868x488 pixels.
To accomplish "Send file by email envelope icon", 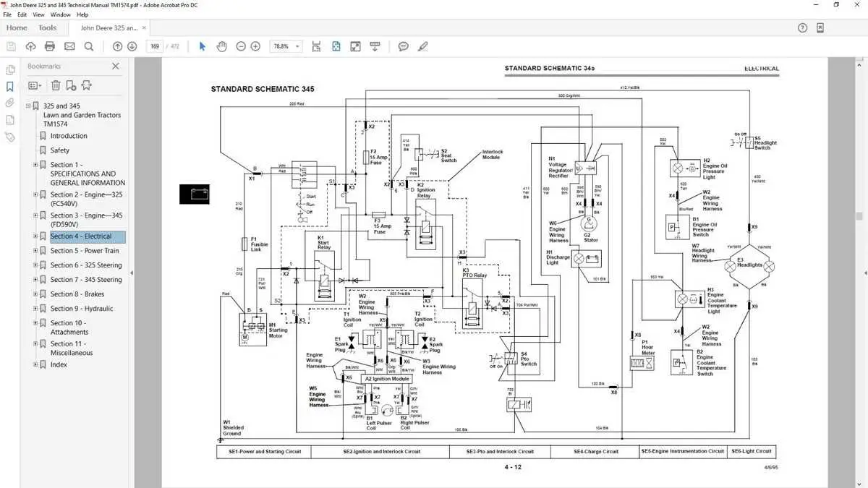I will (69, 46).
